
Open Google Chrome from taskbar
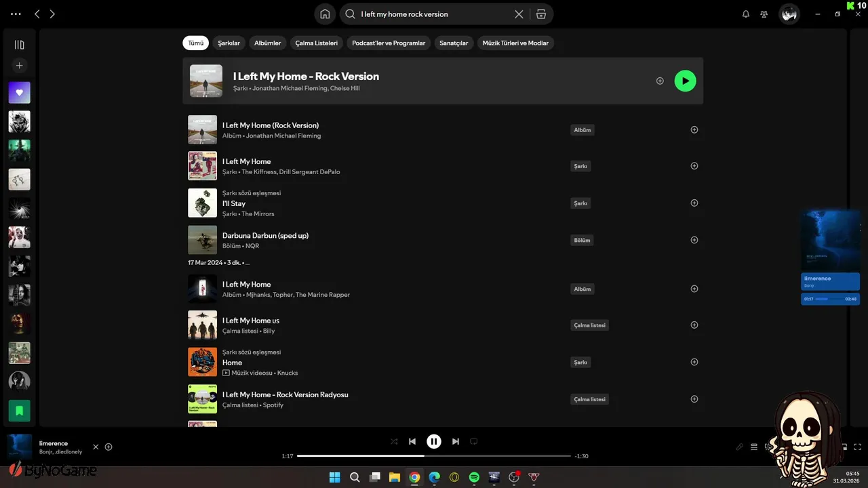pyautogui.click(x=414, y=477)
